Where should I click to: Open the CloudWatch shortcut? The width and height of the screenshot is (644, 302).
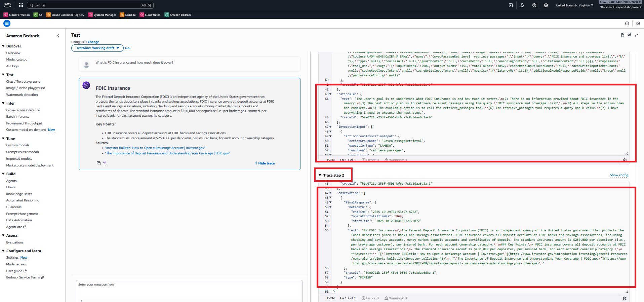coord(150,15)
